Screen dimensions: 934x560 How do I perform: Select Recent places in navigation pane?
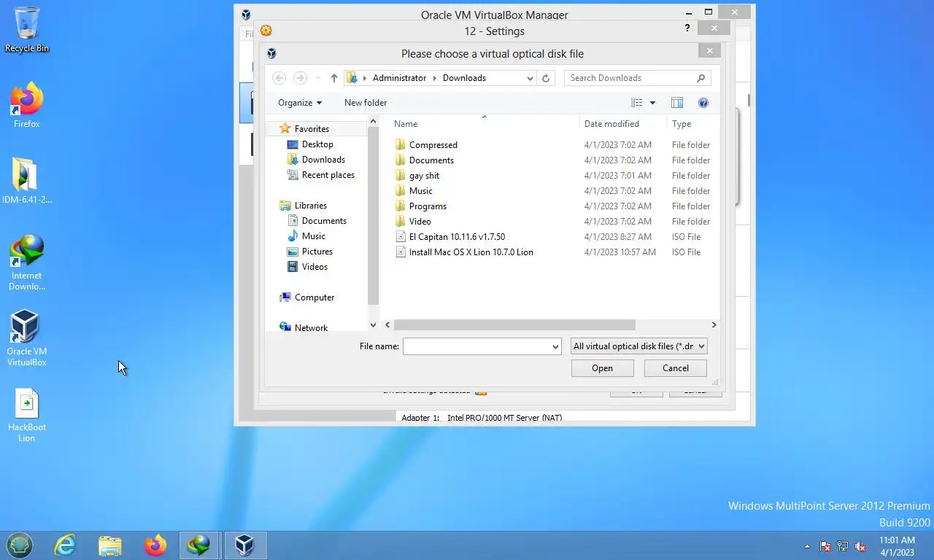(x=328, y=175)
